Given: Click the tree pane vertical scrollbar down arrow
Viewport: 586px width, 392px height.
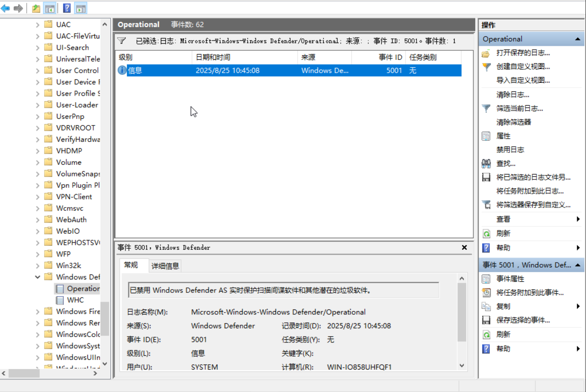Looking at the screenshot, I should tap(105, 364).
